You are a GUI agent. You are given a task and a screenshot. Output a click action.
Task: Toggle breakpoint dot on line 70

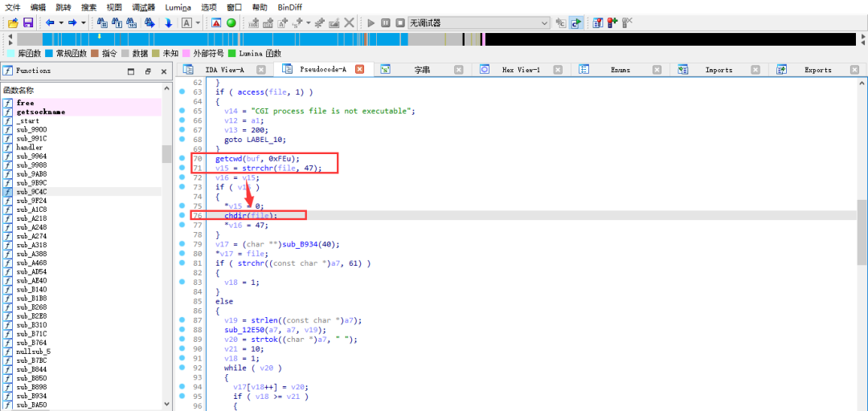pos(182,158)
